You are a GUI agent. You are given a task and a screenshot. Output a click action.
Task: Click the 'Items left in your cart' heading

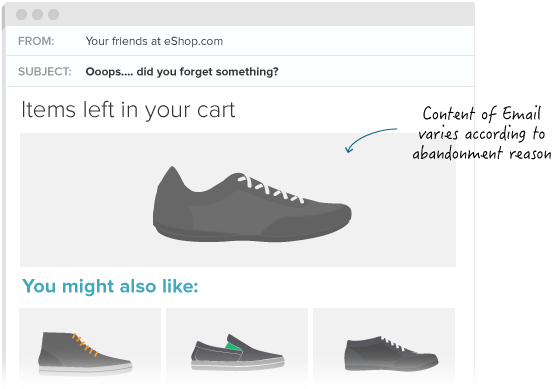click(128, 110)
